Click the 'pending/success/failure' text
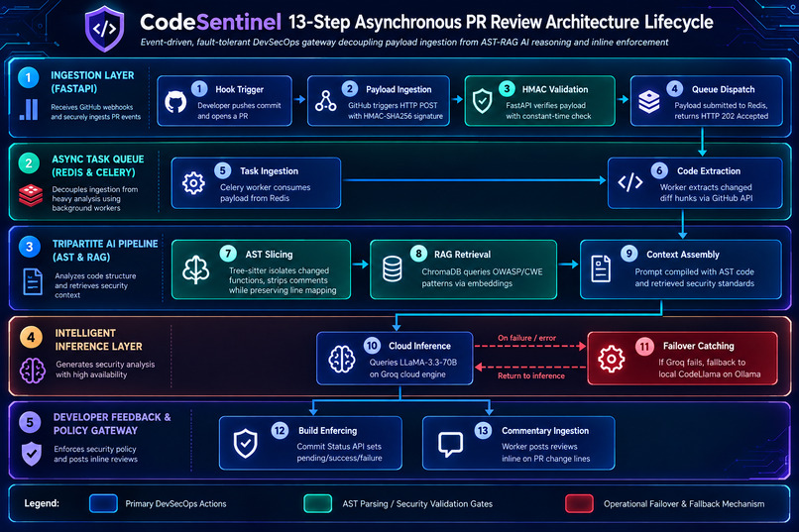The width and height of the screenshot is (799, 532). [x=339, y=458]
